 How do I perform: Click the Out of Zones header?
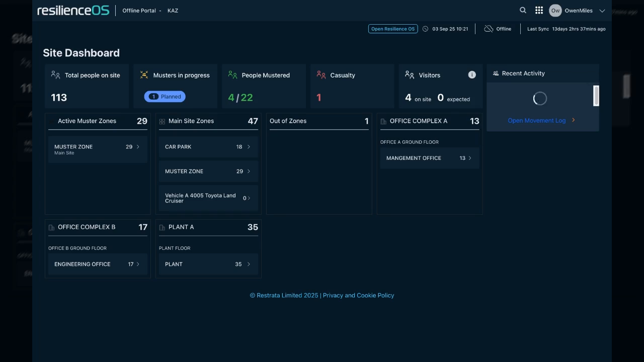pyautogui.click(x=288, y=121)
